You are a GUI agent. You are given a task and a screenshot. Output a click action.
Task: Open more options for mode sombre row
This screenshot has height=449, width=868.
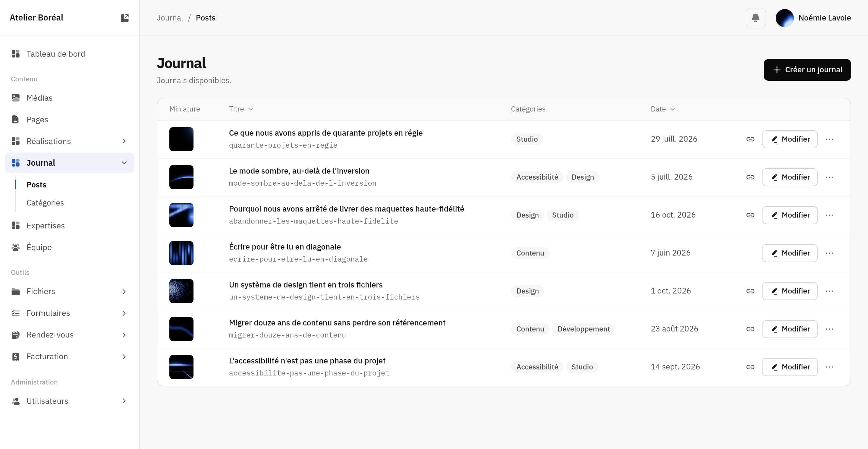829,177
